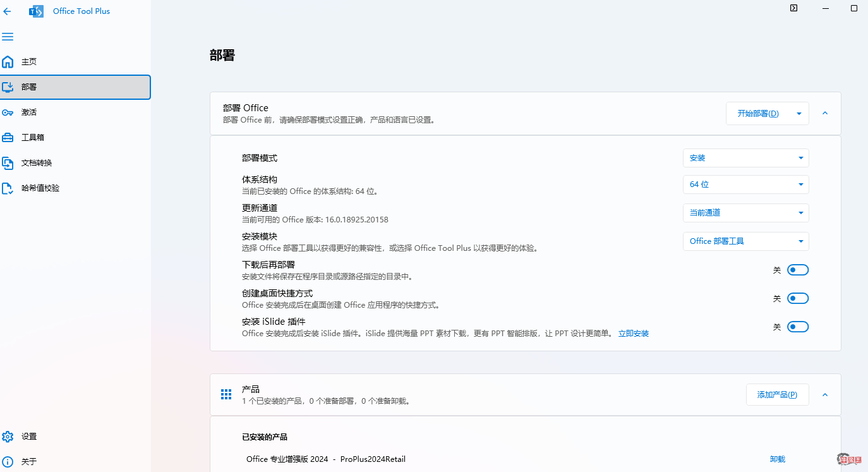Switch to the 部署 sidebar entry
Viewport: 868px width, 472px height.
(28, 87)
